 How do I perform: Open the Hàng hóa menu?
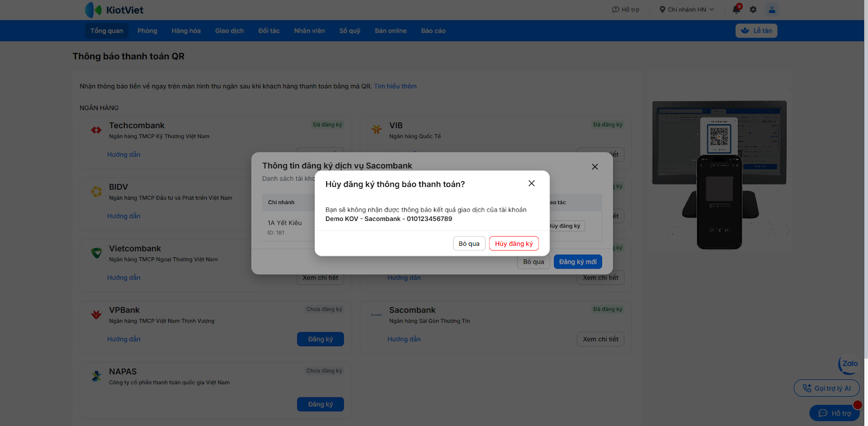[x=186, y=31]
